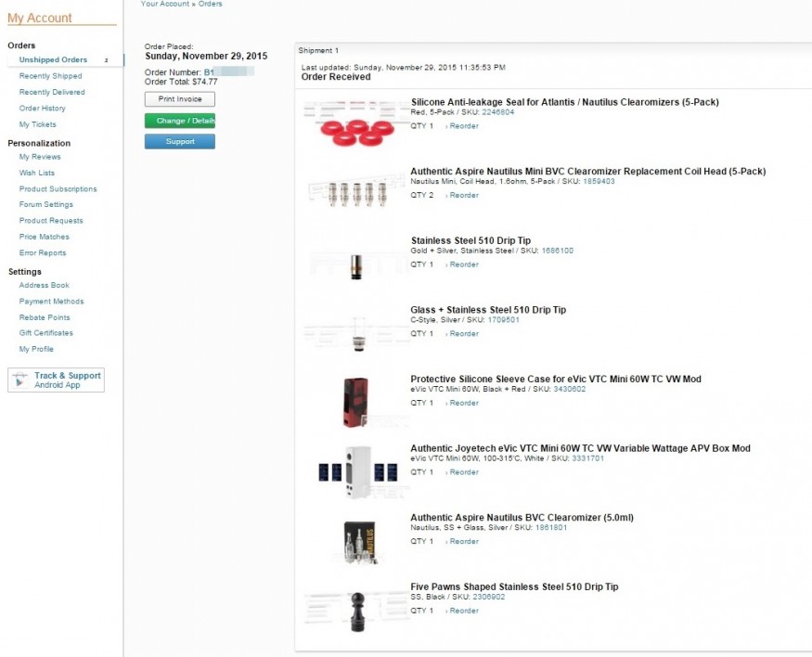Image resolution: width=812 pixels, height=657 pixels.
Task: Click SKU 2306902 link
Action: pyautogui.click(x=489, y=597)
